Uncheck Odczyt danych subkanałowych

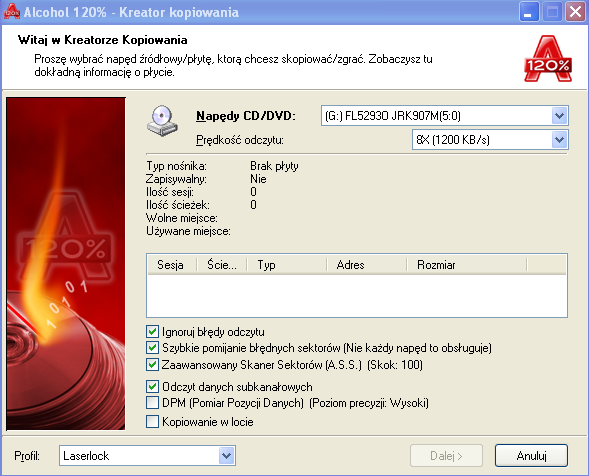tap(152, 387)
